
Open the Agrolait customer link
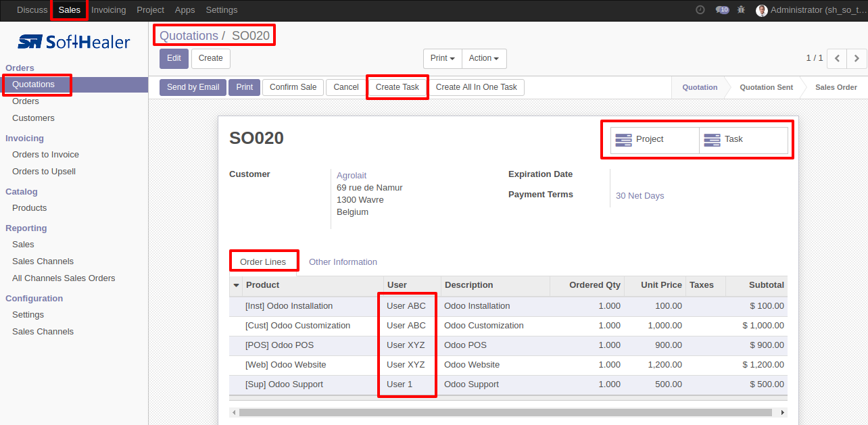pos(352,176)
